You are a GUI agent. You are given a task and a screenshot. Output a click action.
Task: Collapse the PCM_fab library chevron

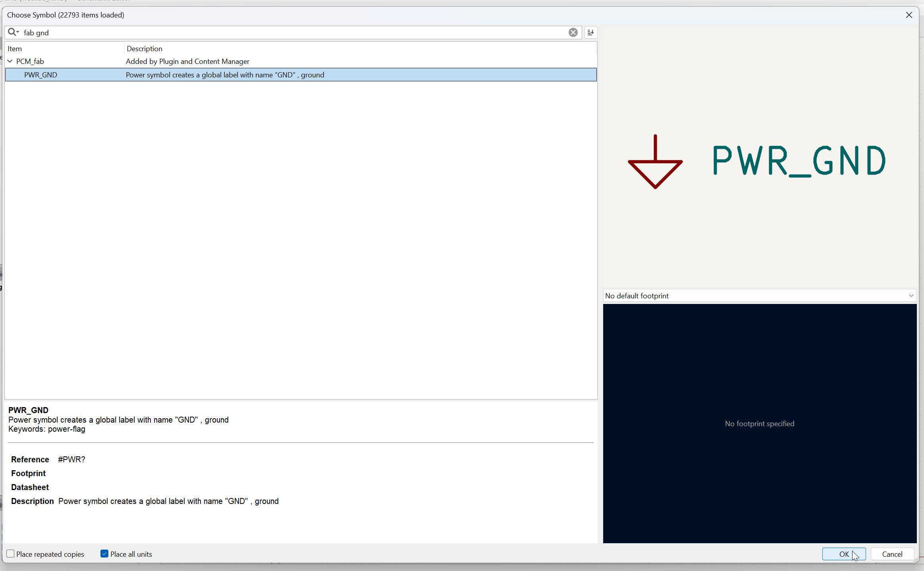coord(10,61)
